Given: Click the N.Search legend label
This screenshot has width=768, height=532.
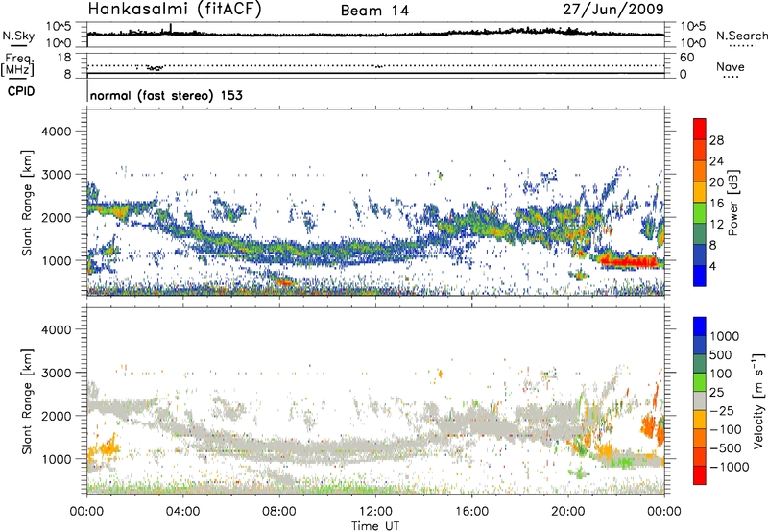Looking at the screenshot, I should pyautogui.click(x=742, y=36).
